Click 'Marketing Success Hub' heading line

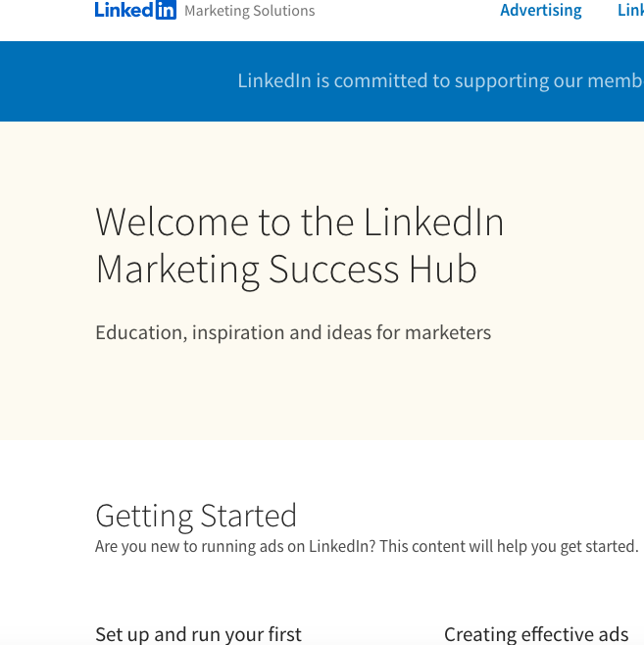pos(286,270)
